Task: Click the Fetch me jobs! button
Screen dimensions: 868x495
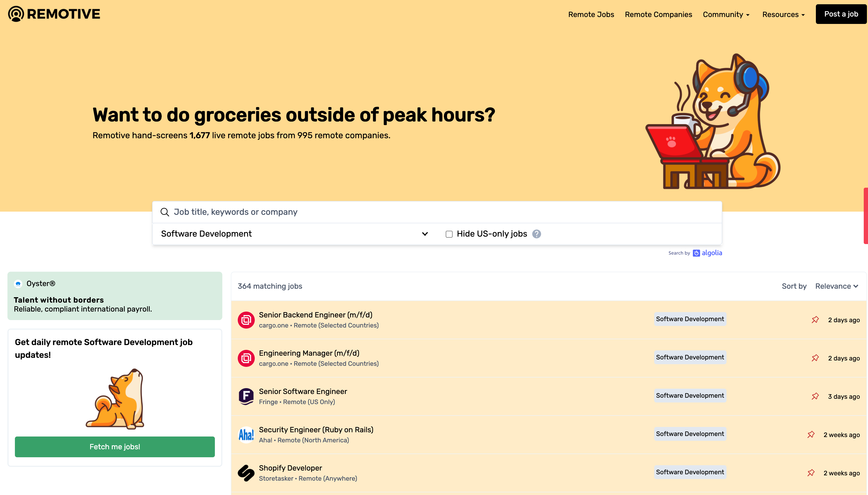Action: [x=115, y=447]
